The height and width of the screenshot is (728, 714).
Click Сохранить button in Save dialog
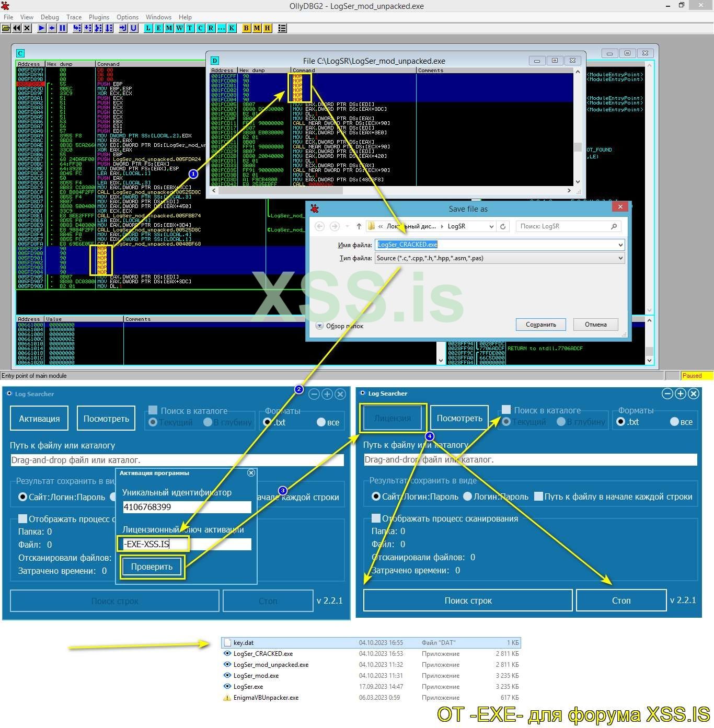click(540, 325)
